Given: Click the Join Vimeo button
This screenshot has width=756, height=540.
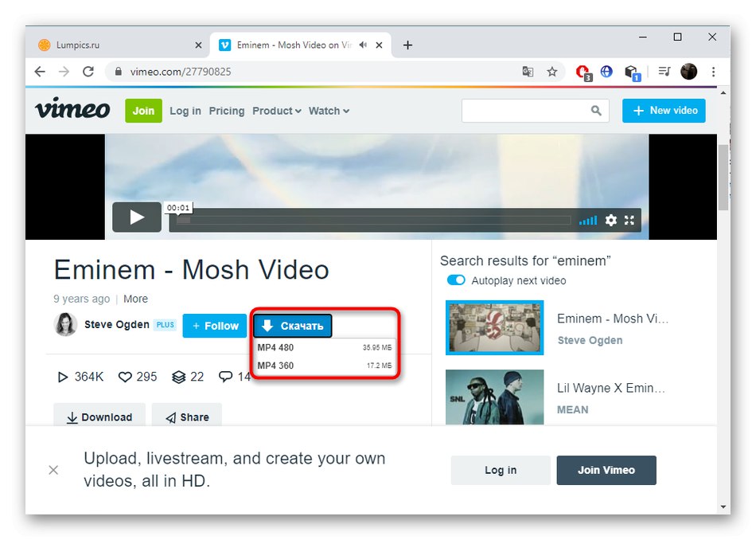Looking at the screenshot, I should point(606,470).
